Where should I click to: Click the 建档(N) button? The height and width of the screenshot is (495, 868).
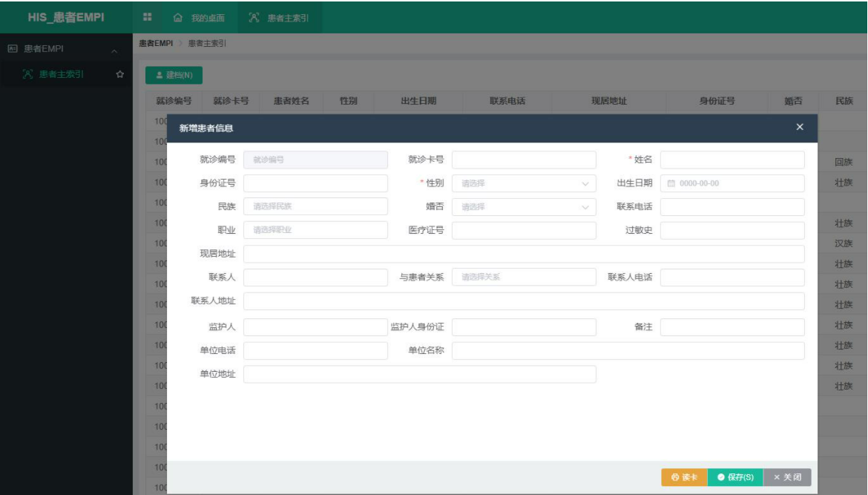(x=174, y=75)
